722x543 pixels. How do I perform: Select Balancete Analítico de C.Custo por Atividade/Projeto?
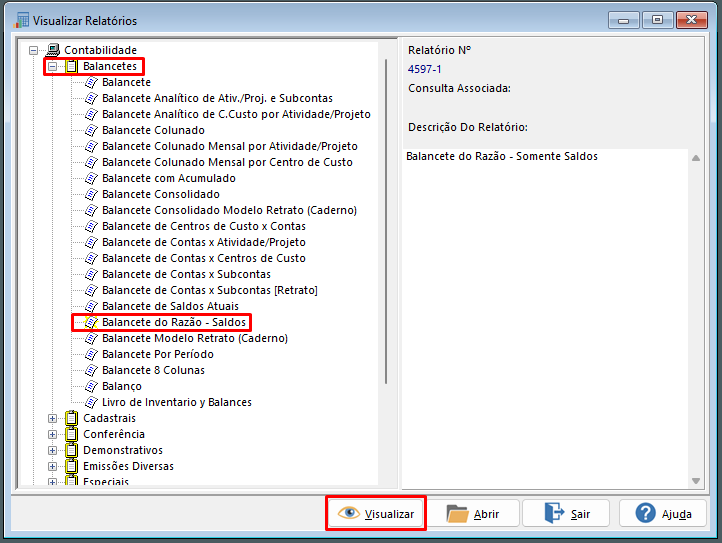click(236, 114)
